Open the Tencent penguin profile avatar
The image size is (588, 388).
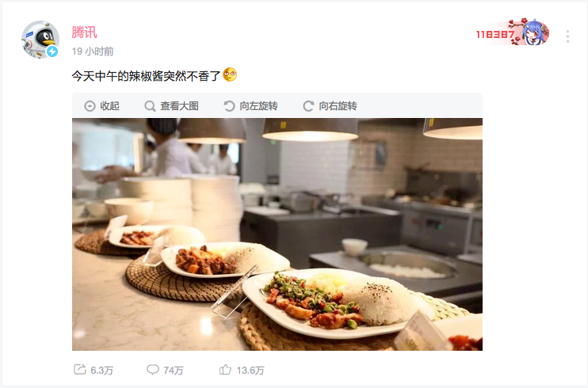[x=40, y=40]
